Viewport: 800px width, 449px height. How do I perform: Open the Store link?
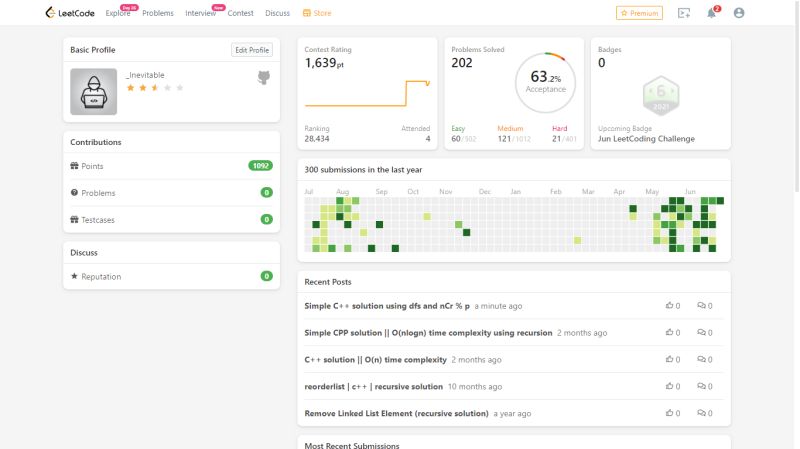[x=317, y=13]
